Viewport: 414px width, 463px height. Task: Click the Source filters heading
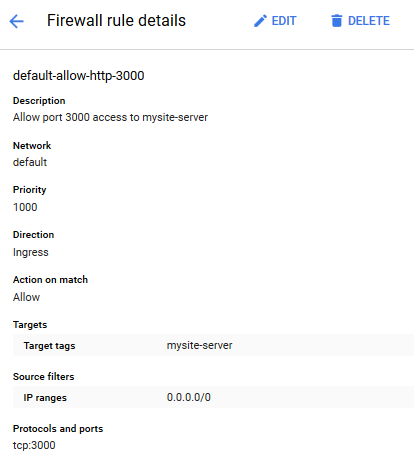[x=44, y=376]
